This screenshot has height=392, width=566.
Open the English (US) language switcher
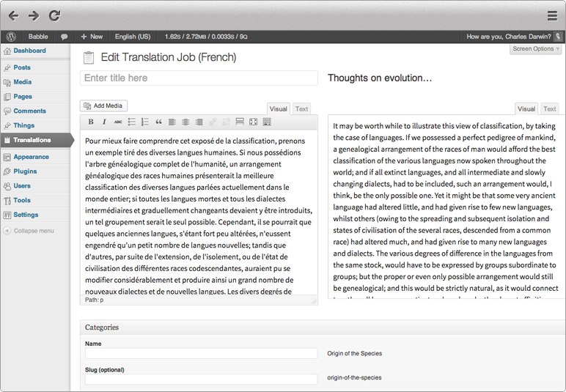[x=133, y=36]
